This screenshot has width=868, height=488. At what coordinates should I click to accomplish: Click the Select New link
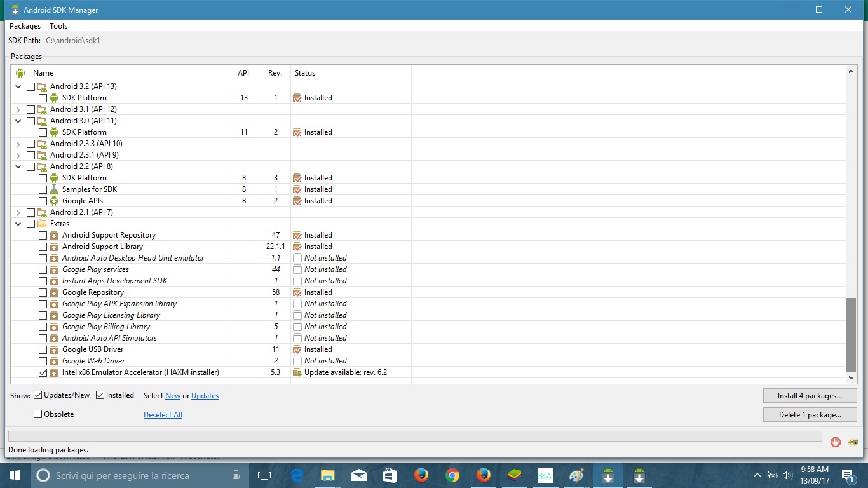pos(173,396)
